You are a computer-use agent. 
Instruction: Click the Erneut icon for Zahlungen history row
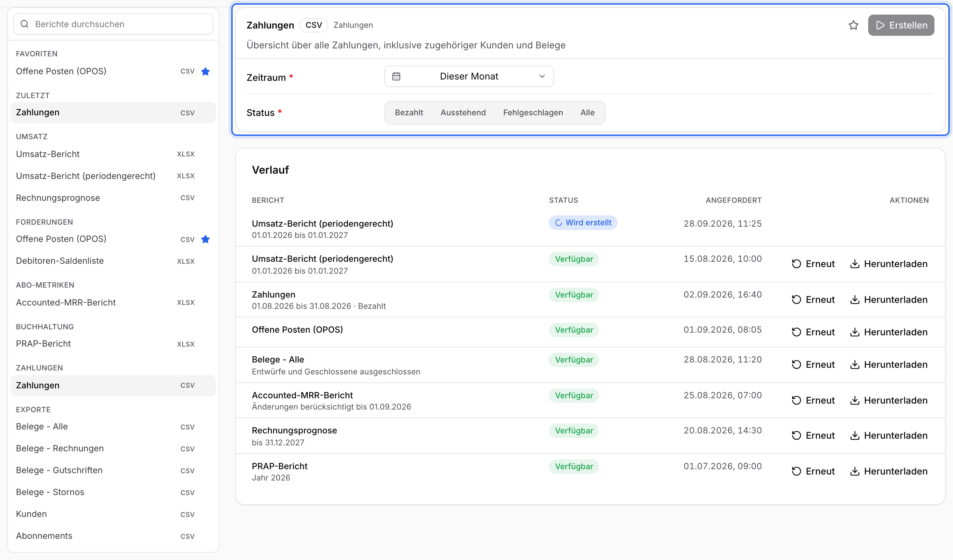pos(797,300)
